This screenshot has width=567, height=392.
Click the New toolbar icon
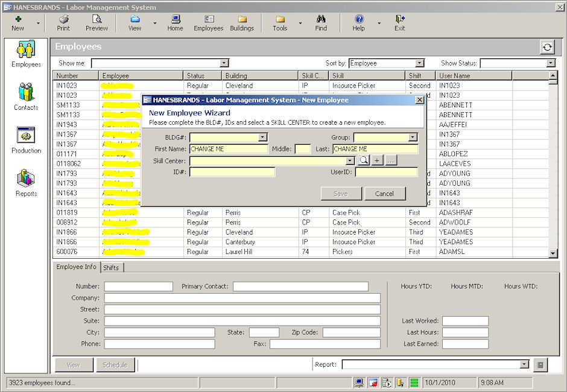17,23
